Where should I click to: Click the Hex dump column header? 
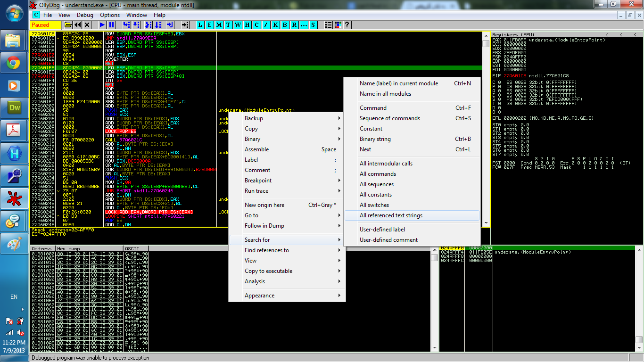pos(89,248)
